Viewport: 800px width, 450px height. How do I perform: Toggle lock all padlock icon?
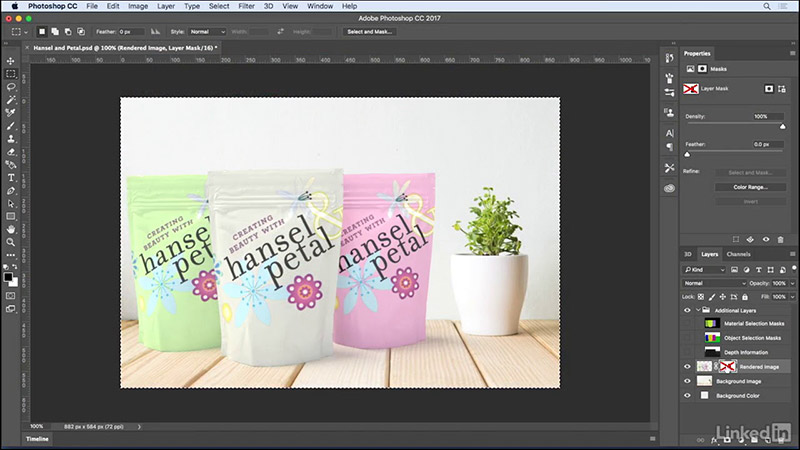pyautogui.click(x=745, y=297)
